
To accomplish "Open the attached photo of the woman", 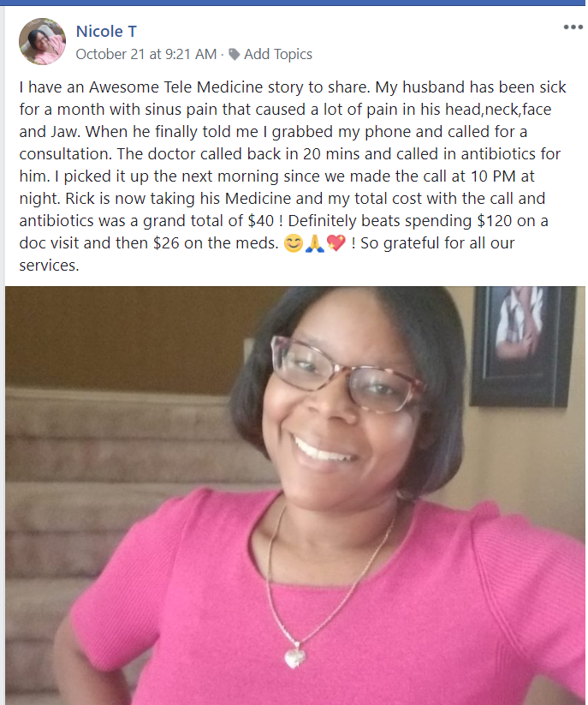I will point(295,495).
